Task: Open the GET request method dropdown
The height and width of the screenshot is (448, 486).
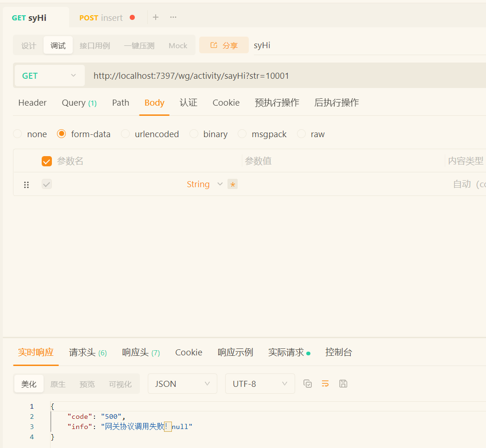Action: [49, 76]
